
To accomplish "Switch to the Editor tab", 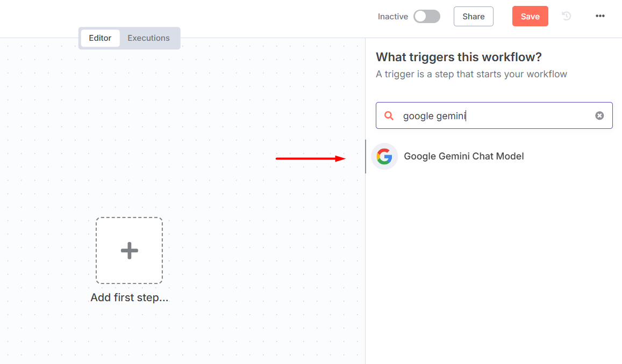I will (100, 38).
